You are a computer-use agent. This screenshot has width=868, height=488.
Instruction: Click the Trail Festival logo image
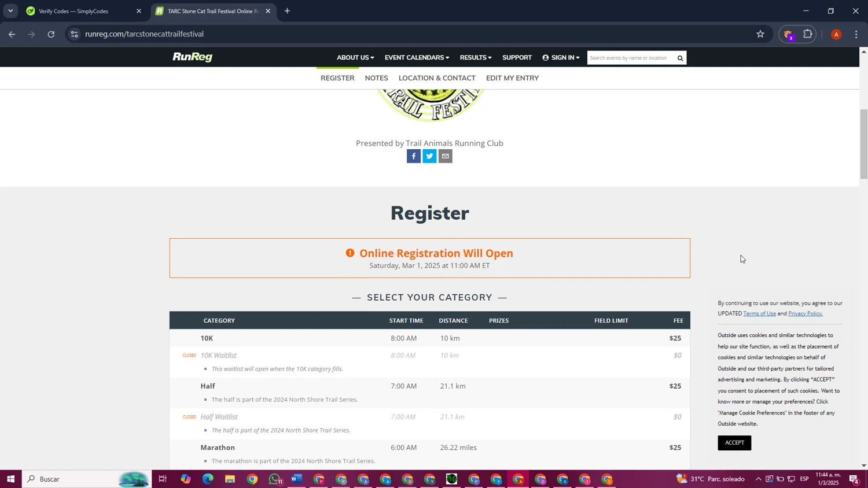(430, 105)
